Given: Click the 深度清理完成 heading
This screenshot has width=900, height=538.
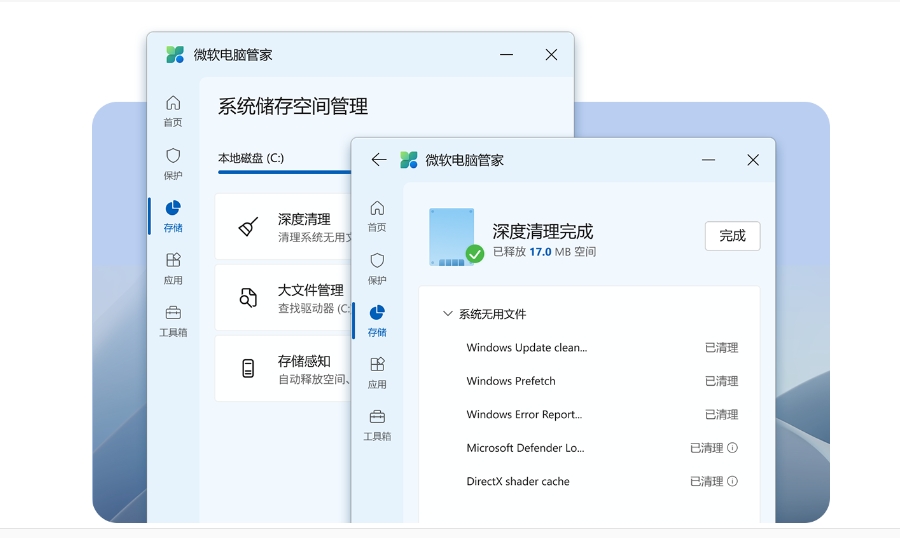Looking at the screenshot, I should [x=542, y=231].
